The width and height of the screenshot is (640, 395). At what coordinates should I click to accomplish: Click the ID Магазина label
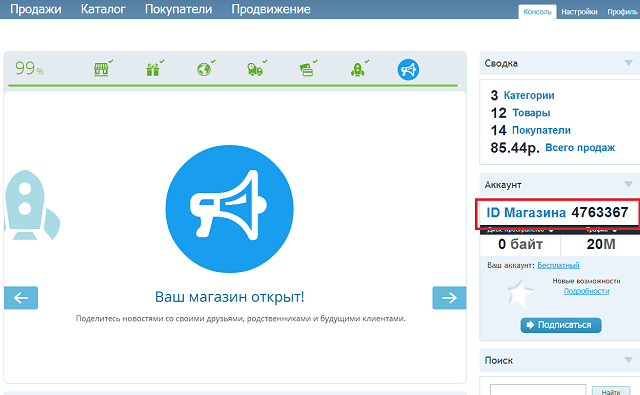pyautogui.click(x=526, y=213)
